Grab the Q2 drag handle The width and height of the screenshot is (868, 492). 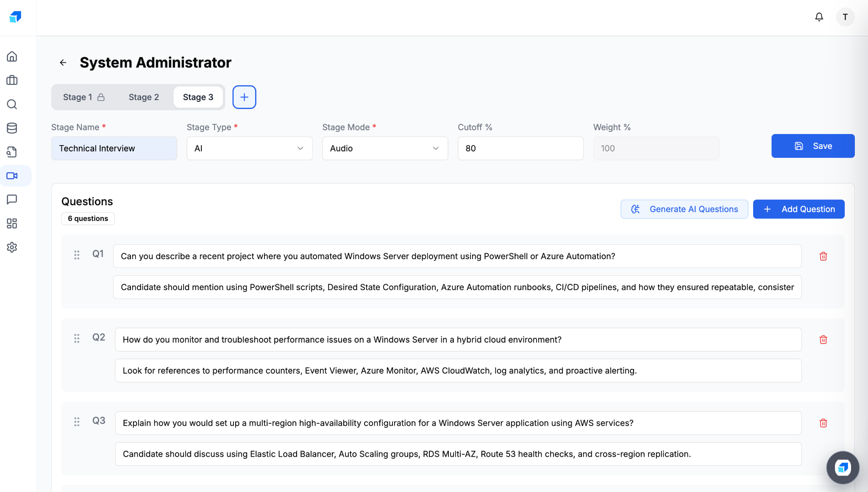(x=77, y=338)
